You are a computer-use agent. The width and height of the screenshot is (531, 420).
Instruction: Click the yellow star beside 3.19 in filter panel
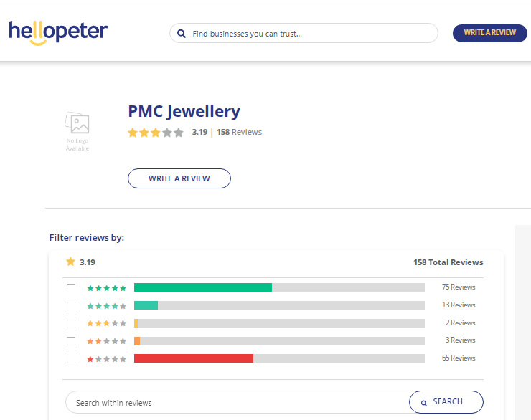tap(70, 262)
